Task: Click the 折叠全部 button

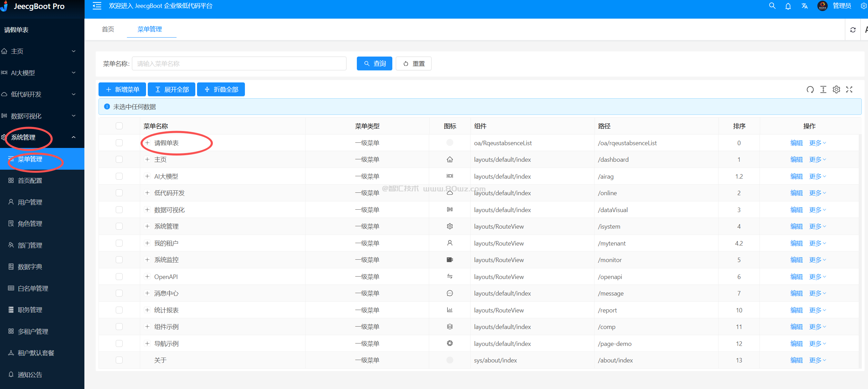Action: pyautogui.click(x=221, y=89)
